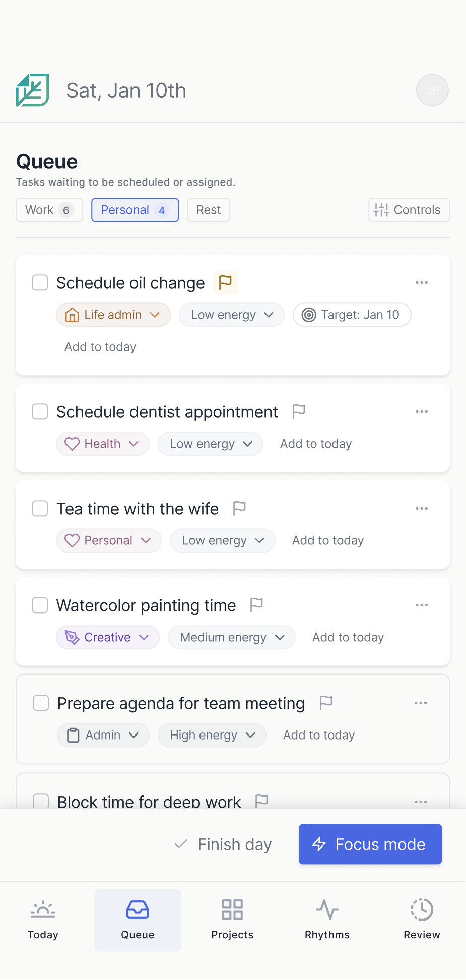Open the JF profile avatar

[x=432, y=90]
